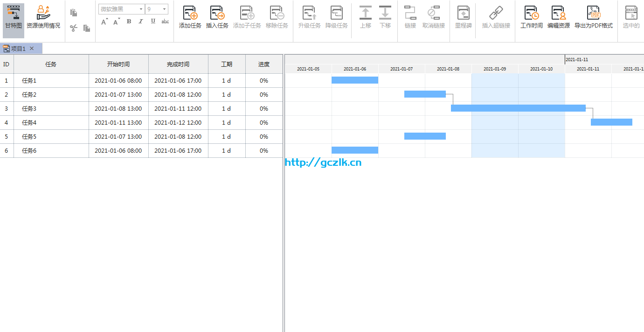Open the 微软雅黑 font family dropdown
This screenshot has height=332, width=644.
point(141,9)
